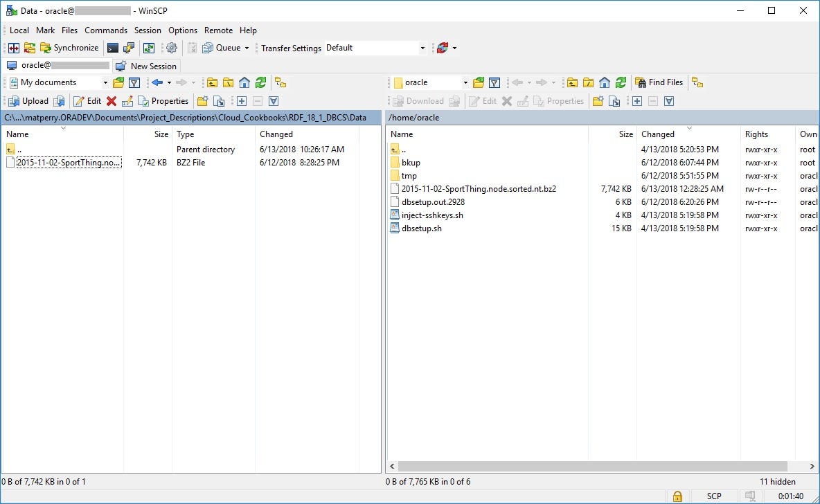
Task: Open the My documents directory dropdown
Action: [105, 82]
